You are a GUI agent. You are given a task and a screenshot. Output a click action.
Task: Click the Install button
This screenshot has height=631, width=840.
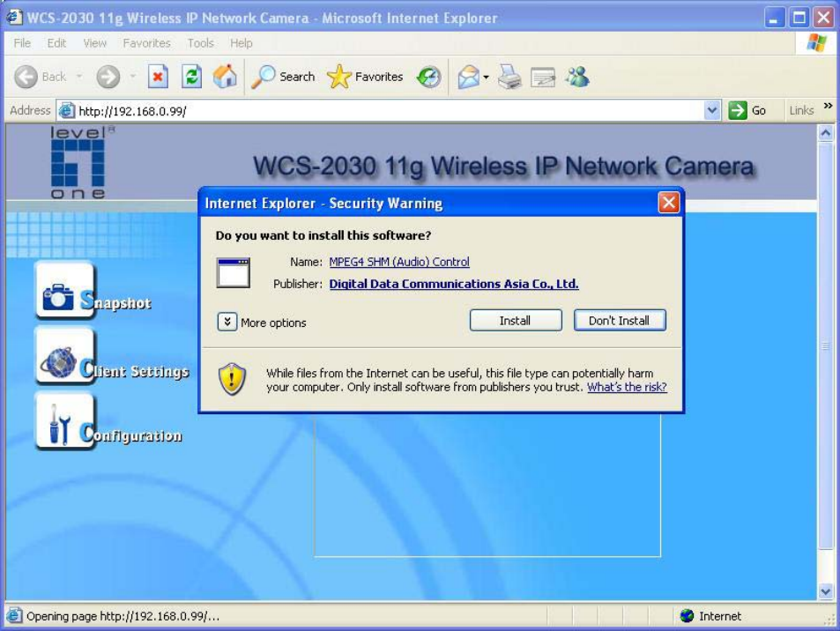516,320
